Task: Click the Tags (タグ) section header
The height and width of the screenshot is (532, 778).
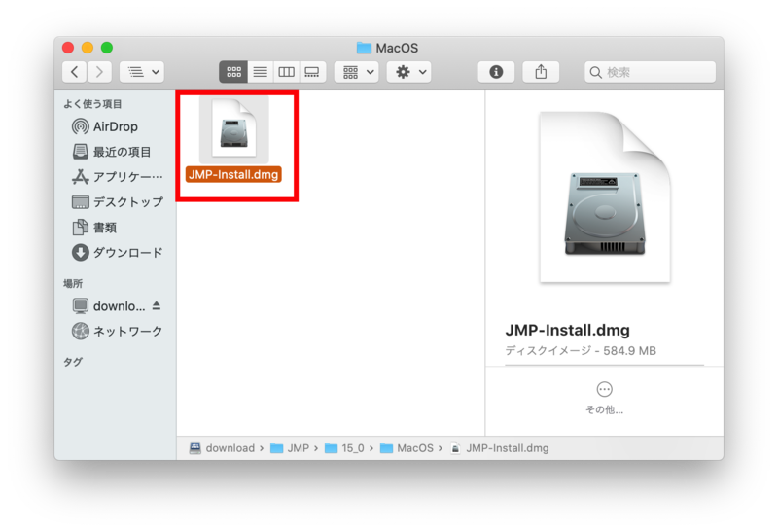Action: click(73, 362)
